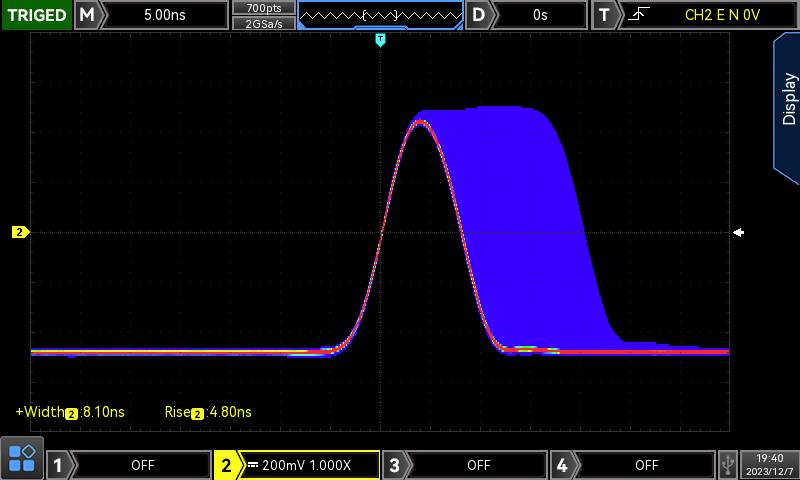The width and height of the screenshot is (800, 480).
Task: Click the T trigger icon
Action: (x=604, y=15)
